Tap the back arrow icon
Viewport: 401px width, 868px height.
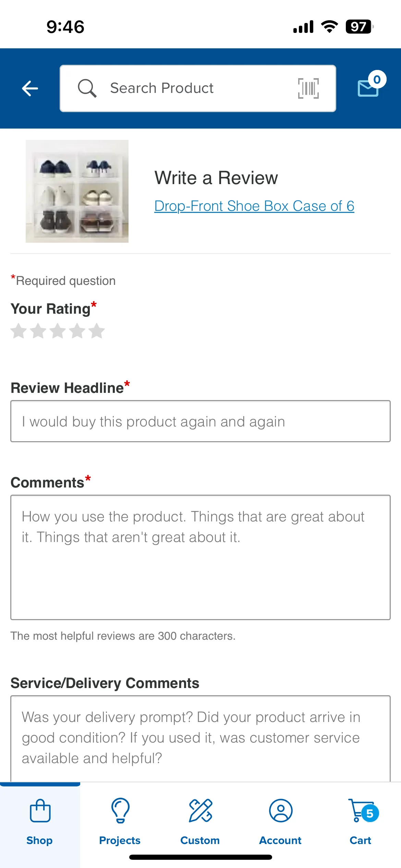30,88
